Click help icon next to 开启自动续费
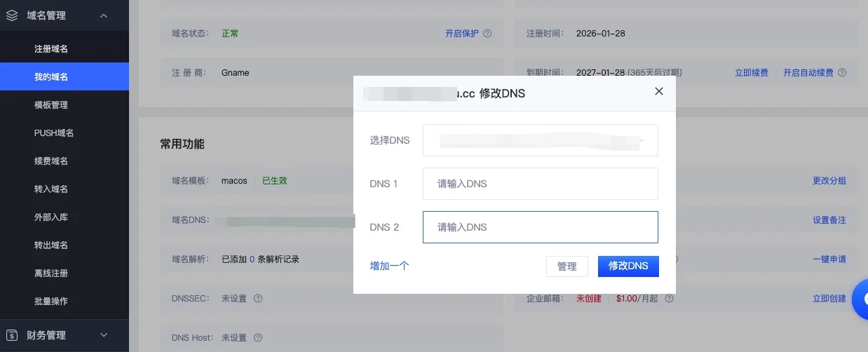Image resolution: width=868 pixels, height=352 pixels. point(842,72)
